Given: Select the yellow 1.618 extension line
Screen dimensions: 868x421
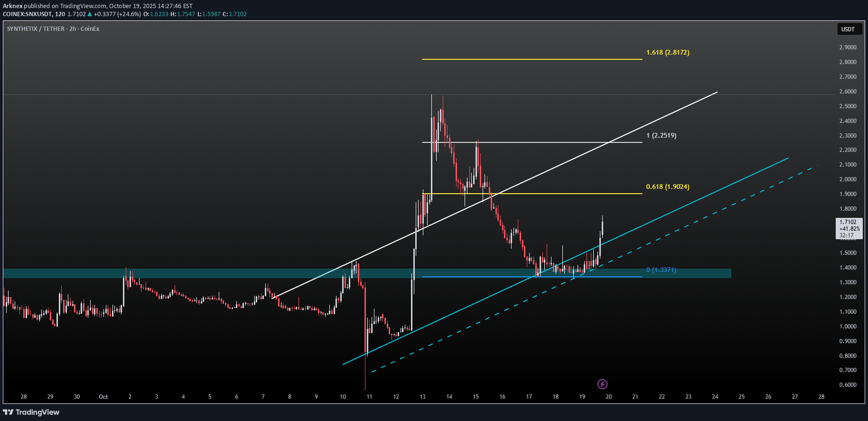Looking at the screenshot, I should pyautogui.click(x=532, y=59).
